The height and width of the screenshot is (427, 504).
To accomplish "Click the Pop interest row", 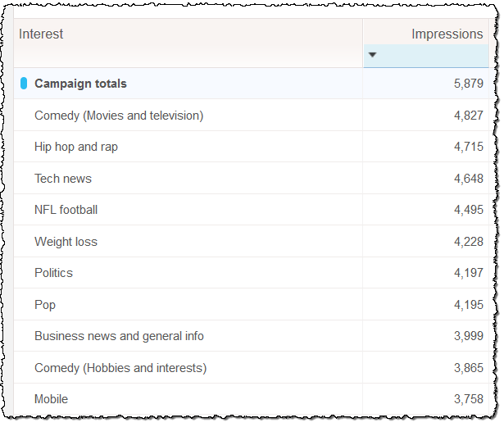I will pyautogui.click(x=45, y=305).
